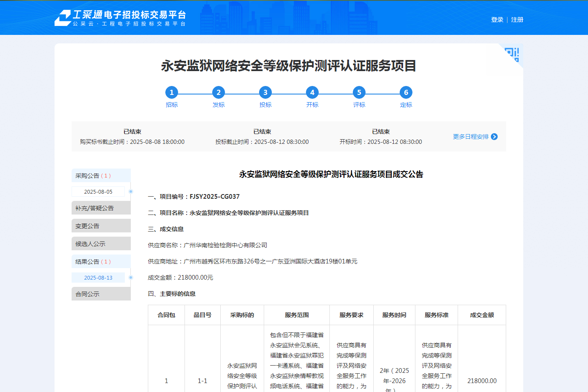588x392 pixels.
Task: Select step 3 投标 circle
Action: point(265,92)
